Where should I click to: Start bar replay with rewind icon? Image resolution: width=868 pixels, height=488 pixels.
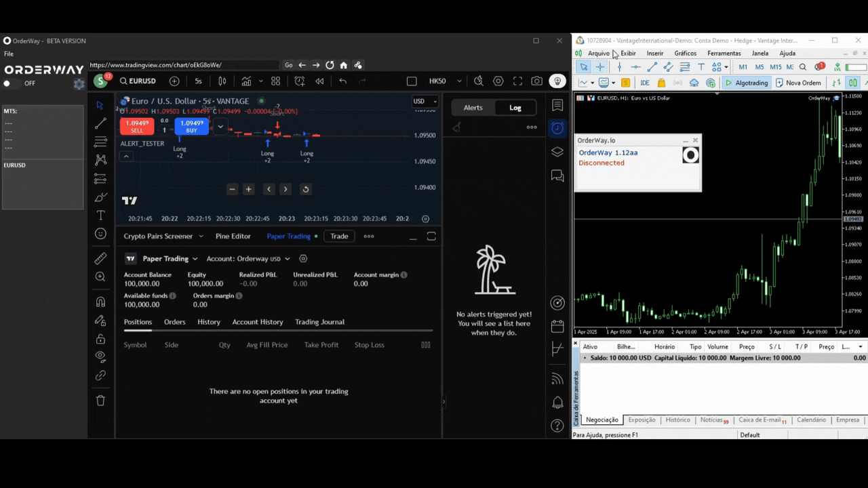pos(319,81)
